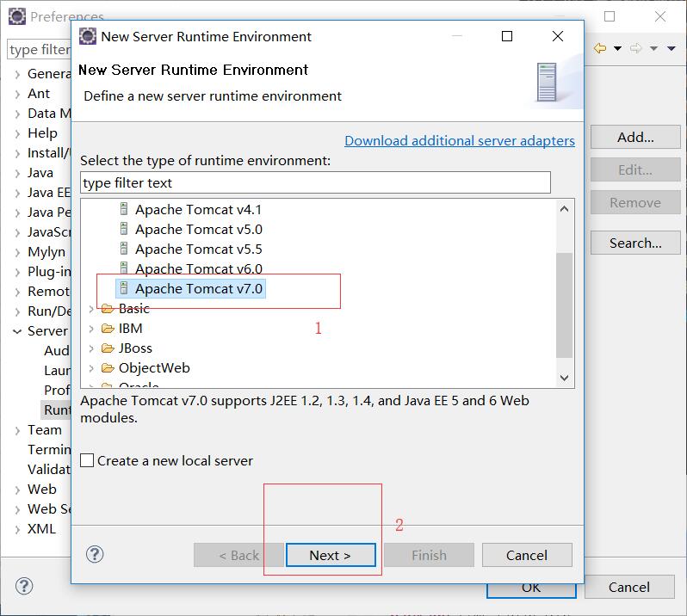Expand the JBoss folder node
This screenshot has height=616, width=687.
[91, 348]
